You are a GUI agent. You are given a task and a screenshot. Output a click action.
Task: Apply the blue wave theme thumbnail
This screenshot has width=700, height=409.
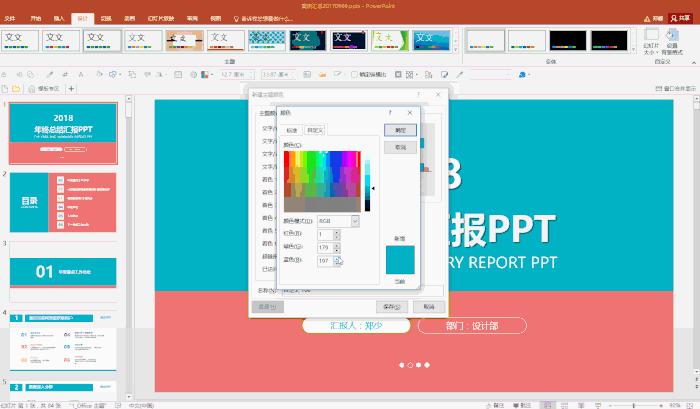[x=431, y=41]
